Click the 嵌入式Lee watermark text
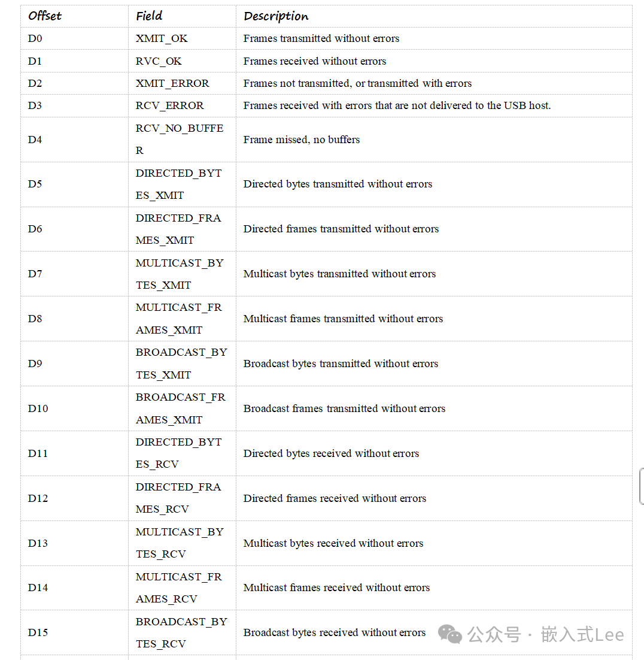 coord(582,634)
